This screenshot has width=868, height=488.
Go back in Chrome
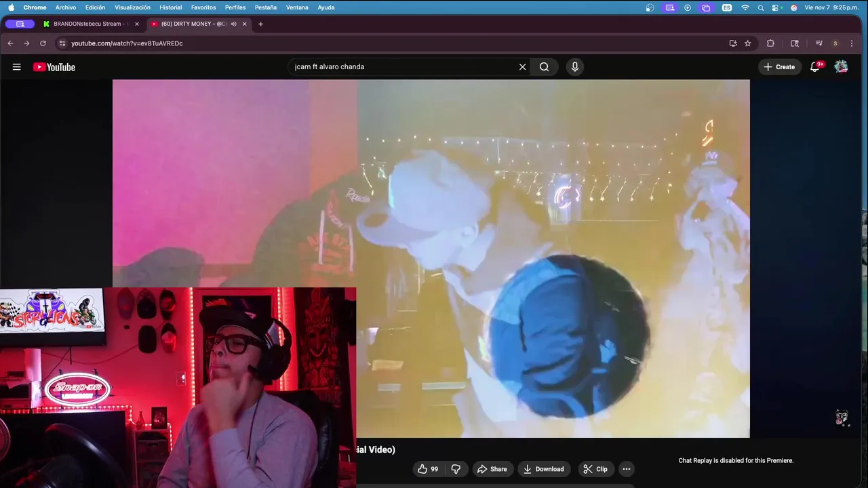point(10,43)
